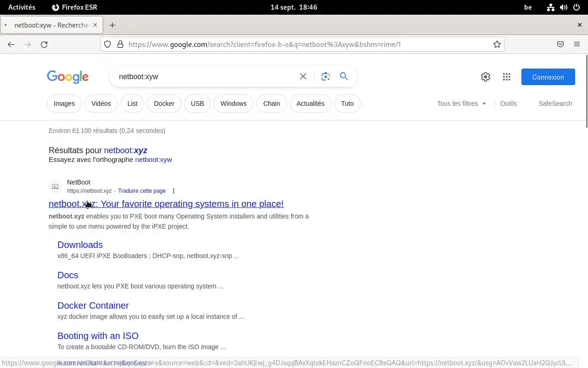Viewport: 588px width, 368px height.
Task: Open the system network status icon
Action: click(551, 7)
